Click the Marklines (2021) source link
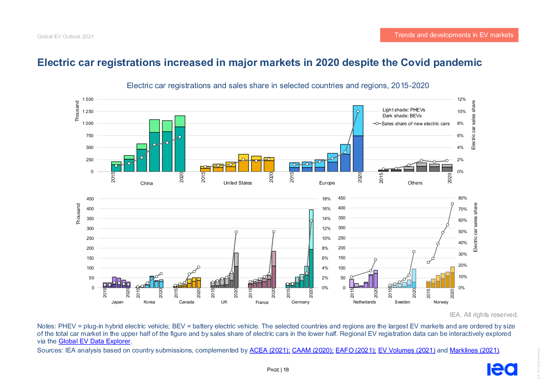Screen dimensions: 555x392 pos(474,351)
